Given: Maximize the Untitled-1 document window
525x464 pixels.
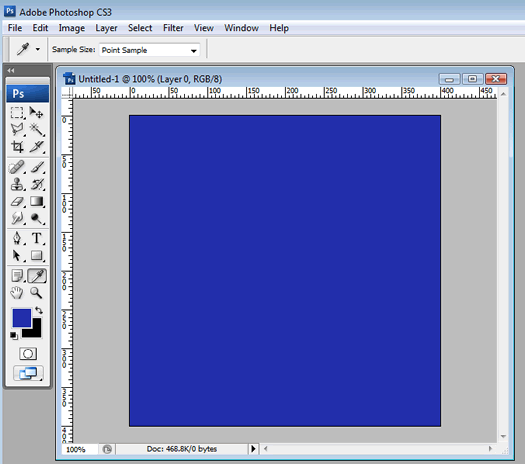Looking at the screenshot, I should [x=472, y=79].
